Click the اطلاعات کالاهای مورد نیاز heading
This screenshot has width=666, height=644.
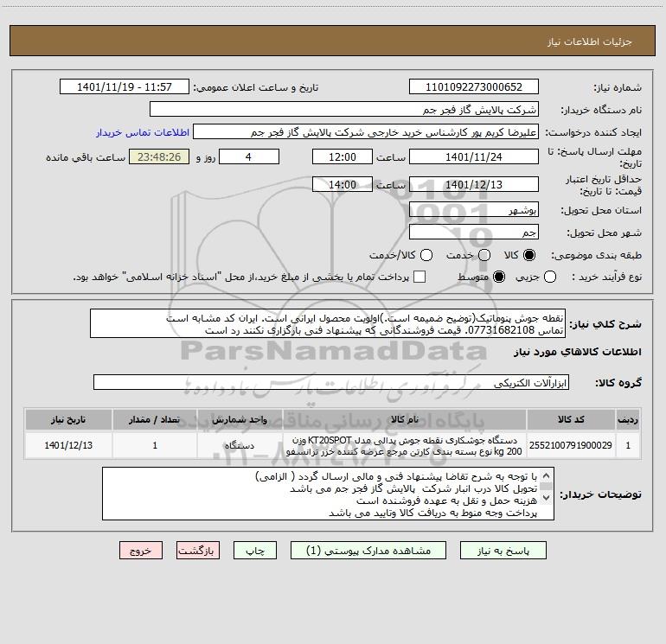click(x=578, y=352)
